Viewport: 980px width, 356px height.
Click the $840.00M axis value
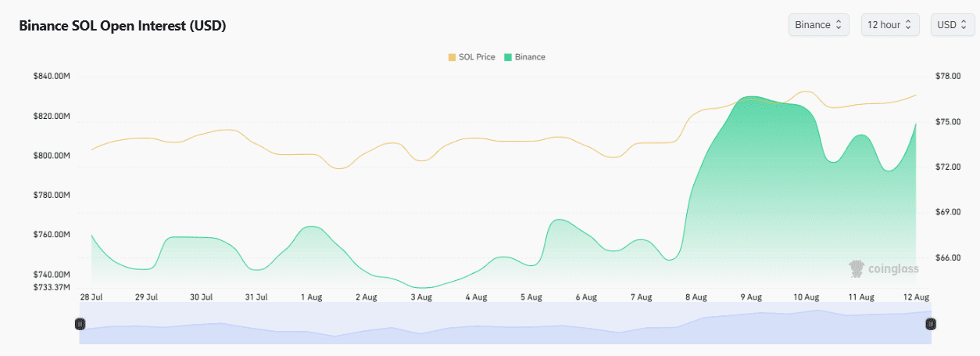pyautogui.click(x=52, y=76)
